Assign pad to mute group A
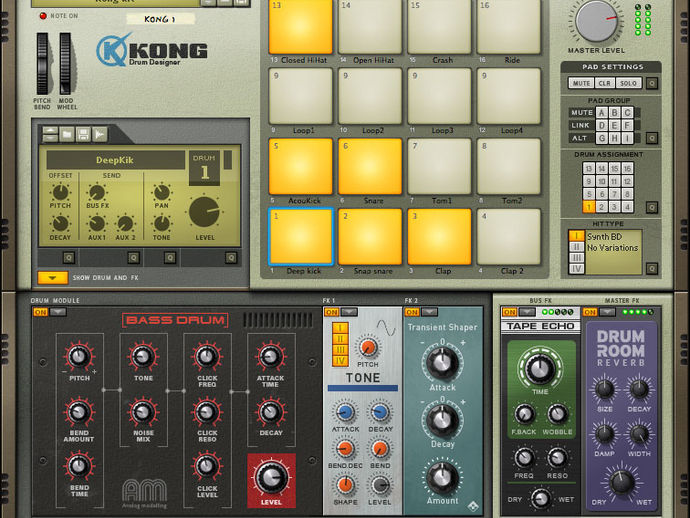 coord(602,113)
